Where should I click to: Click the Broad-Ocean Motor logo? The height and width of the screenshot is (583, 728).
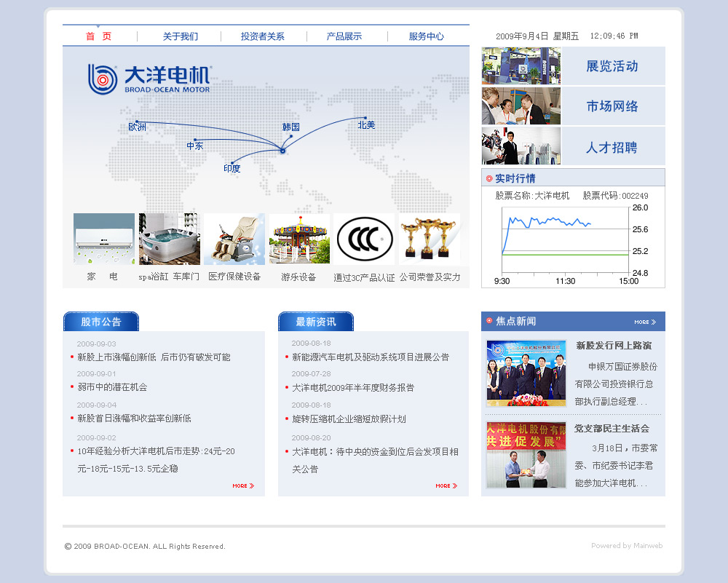(149, 79)
